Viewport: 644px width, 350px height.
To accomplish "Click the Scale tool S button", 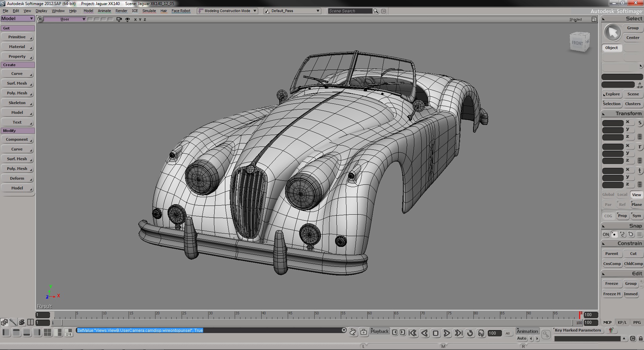I will 640,123.
